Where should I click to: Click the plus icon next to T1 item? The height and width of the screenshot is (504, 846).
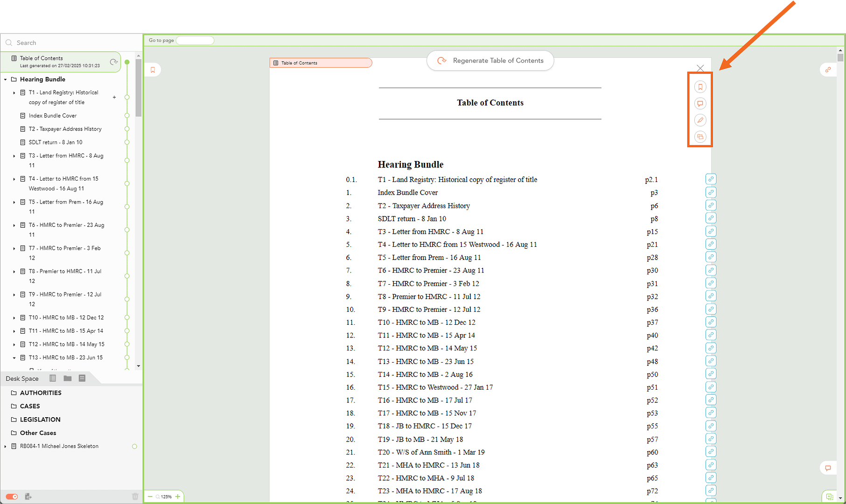pyautogui.click(x=114, y=97)
